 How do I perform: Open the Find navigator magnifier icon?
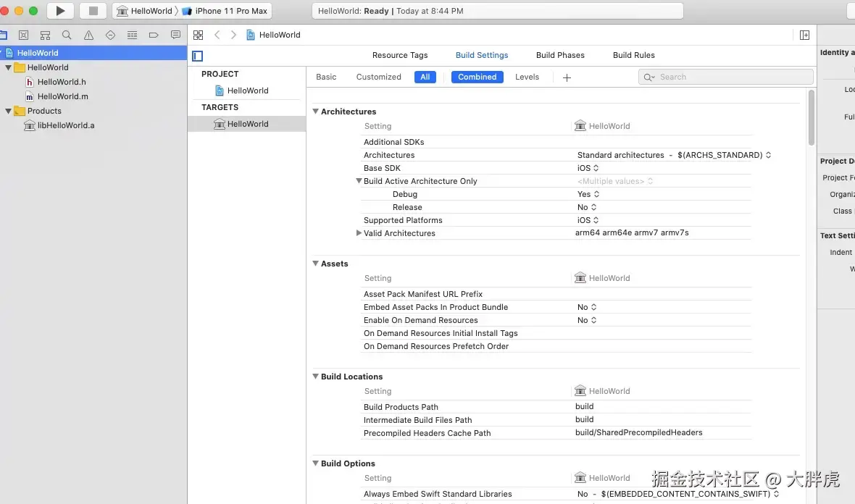(67, 35)
